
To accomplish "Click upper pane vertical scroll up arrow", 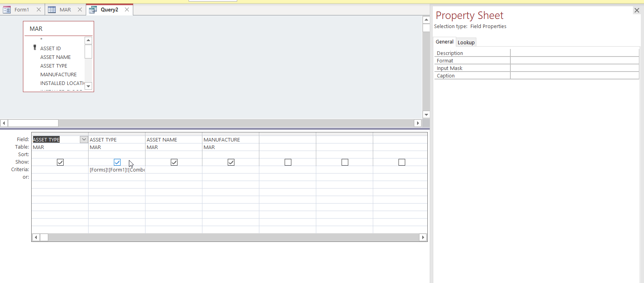I will 426,20.
